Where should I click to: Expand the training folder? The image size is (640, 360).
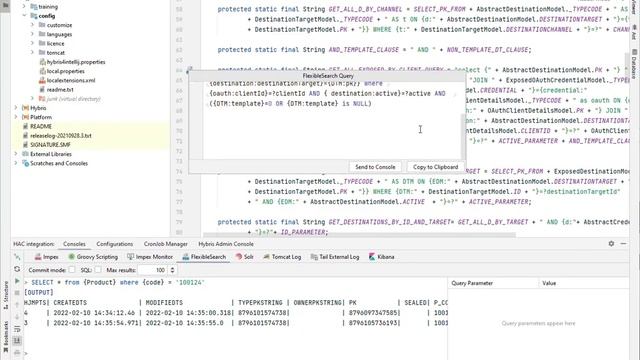[24, 7]
